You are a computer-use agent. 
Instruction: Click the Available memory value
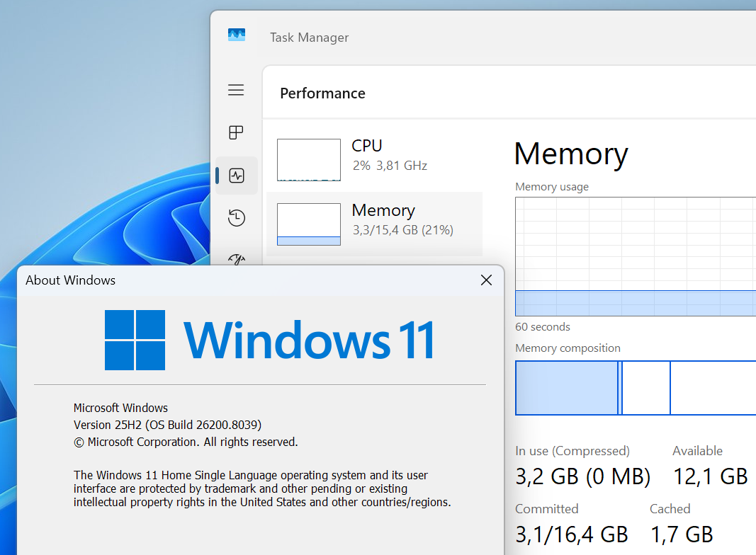(710, 476)
